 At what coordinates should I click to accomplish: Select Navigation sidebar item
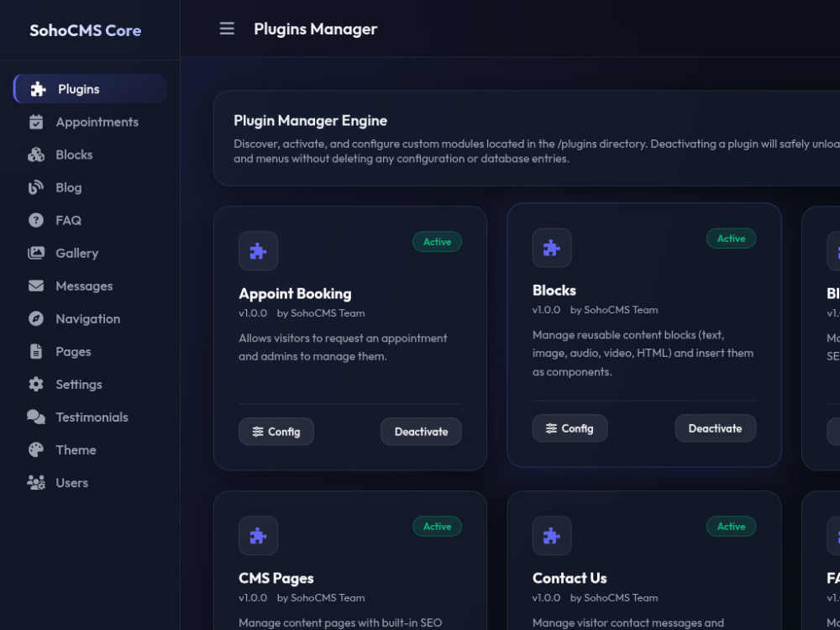90,318
